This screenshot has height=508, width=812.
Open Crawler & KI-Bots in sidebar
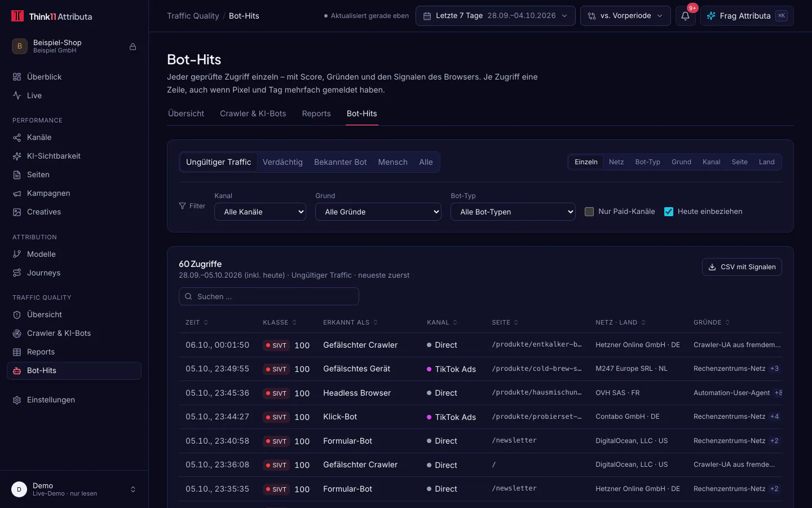[74, 333]
